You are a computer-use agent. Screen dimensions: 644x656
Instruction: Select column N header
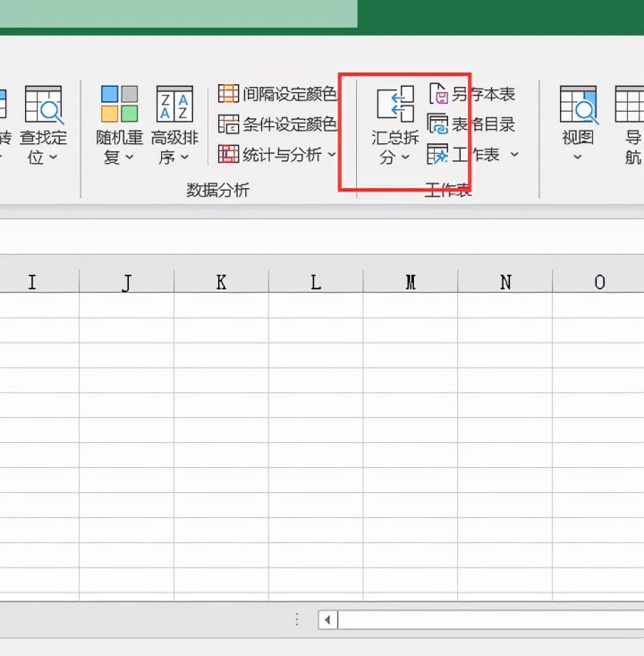[505, 282]
